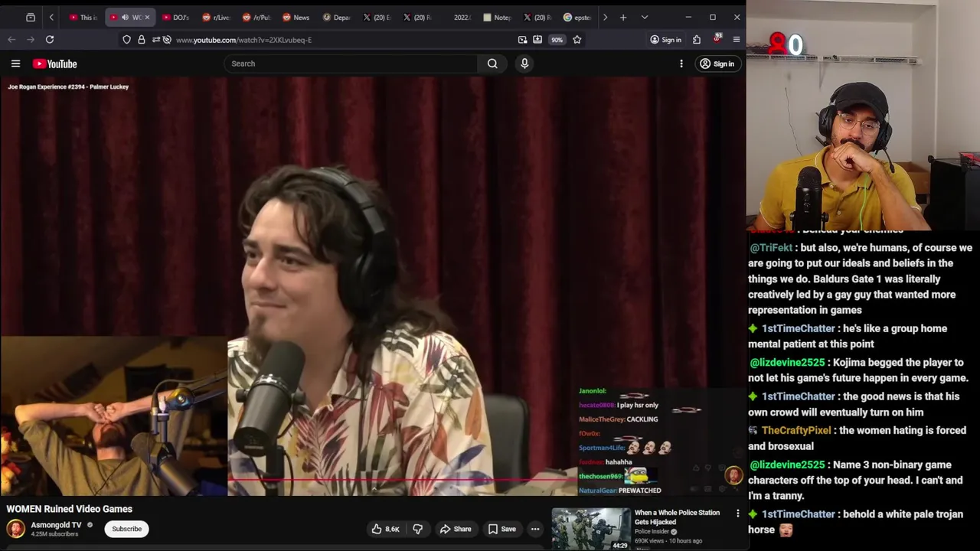Viewport: 980px width, 551px height.
Task: Open the red extension icon with badge
Action: [x=717, y=38]
